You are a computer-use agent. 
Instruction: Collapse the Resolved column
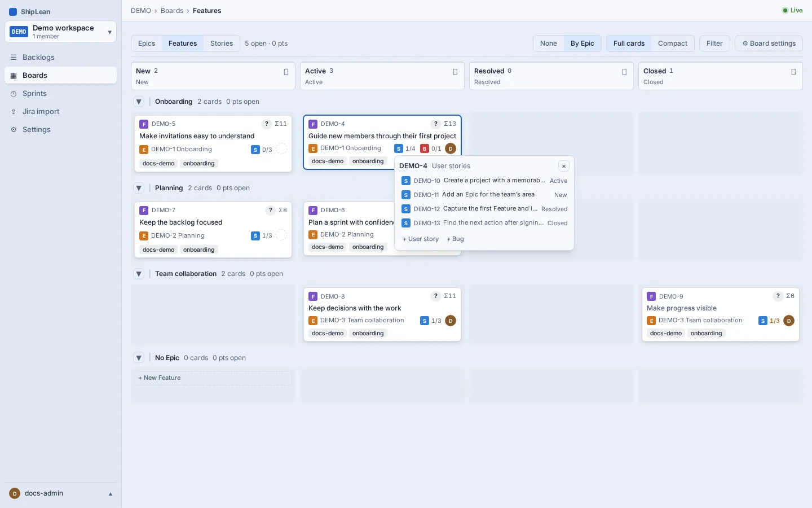pyautogui.click(x=624, y=72)
